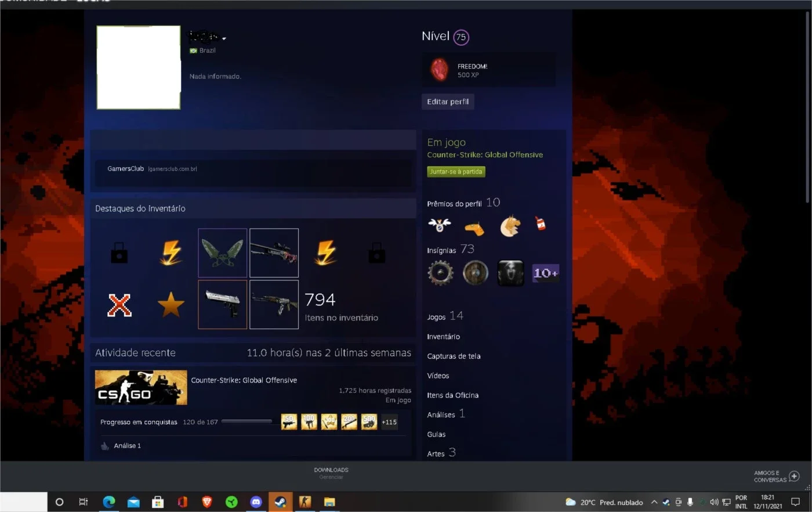Screen dimensions: 812x512
Task: Open DOWNLOADS Gerenciar in the bottom bar
Action: tap(331, 473)
